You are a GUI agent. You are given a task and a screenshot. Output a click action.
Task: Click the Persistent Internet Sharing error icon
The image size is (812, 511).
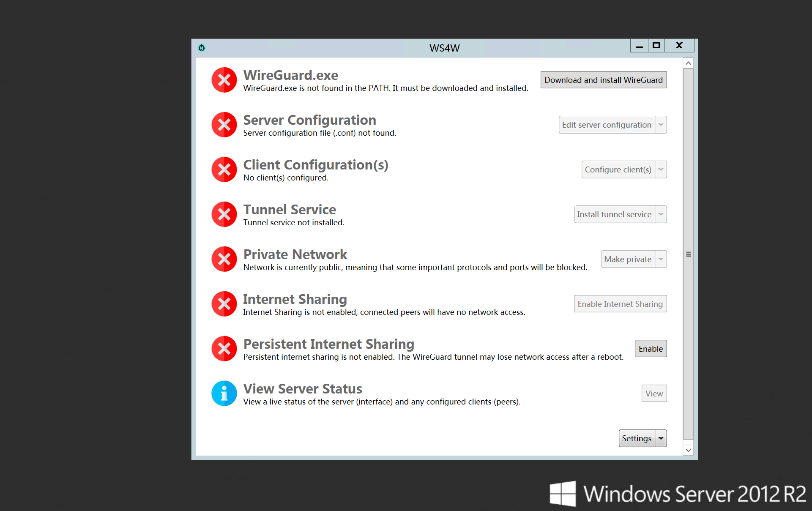pos(224,349)
